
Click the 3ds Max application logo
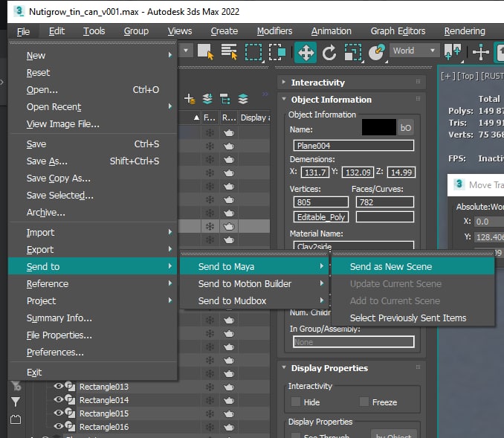point(19,11)
